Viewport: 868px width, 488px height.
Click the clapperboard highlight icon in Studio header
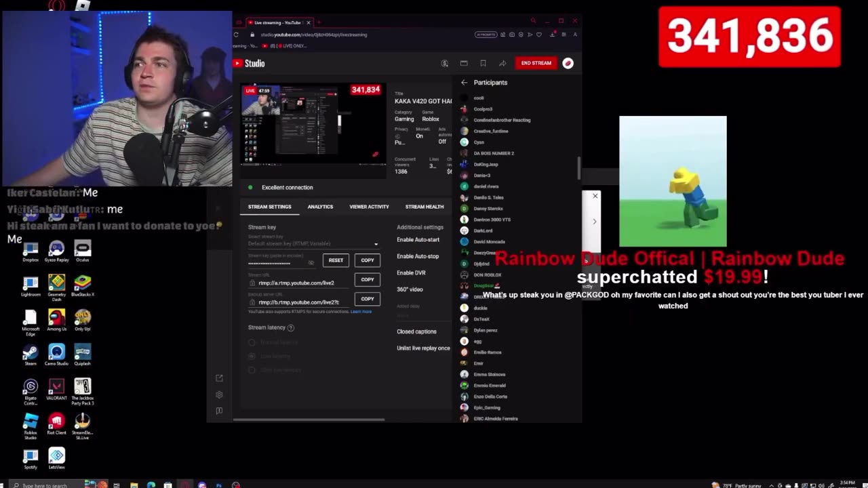pyautogui.click(x=464, y=63)
